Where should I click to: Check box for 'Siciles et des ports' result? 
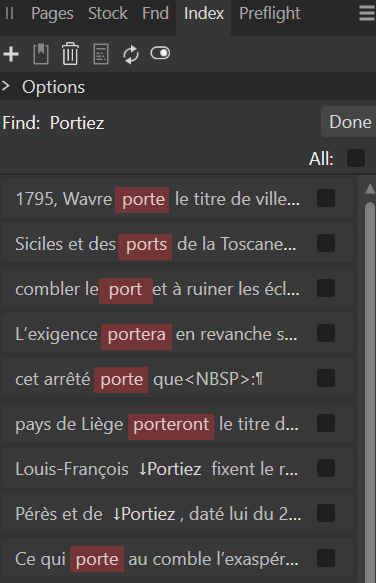click(326, 243)
